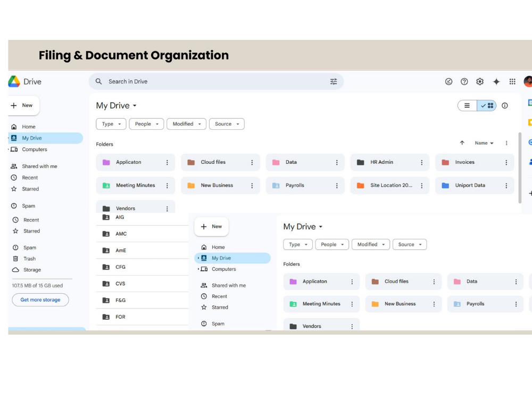
Task: Open Computers in the sidebar
Action: 34,149
